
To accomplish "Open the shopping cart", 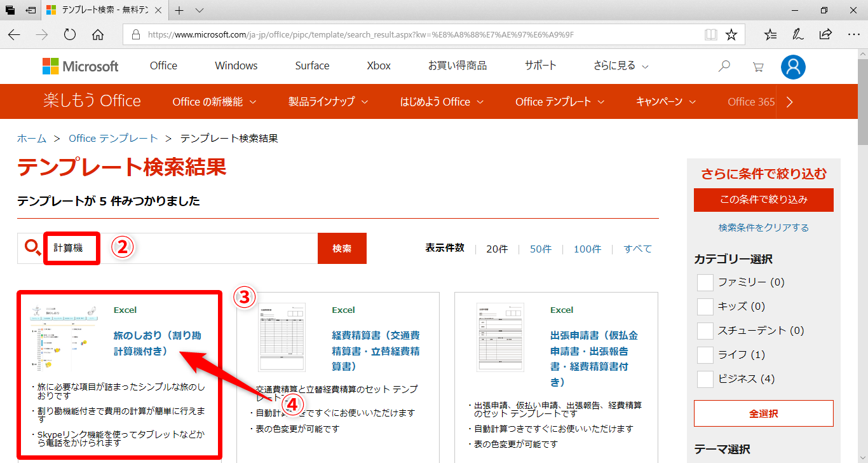I will point(757,66).
